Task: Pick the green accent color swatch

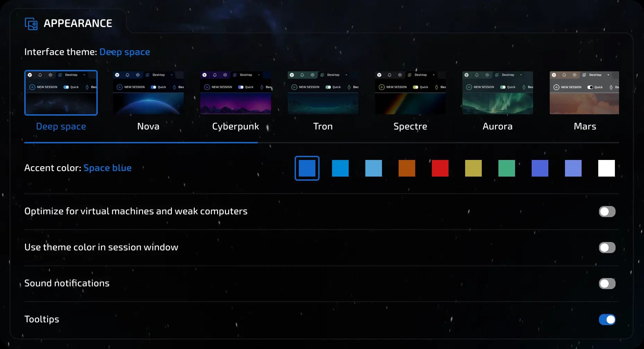Action: (x=507, y=168)
